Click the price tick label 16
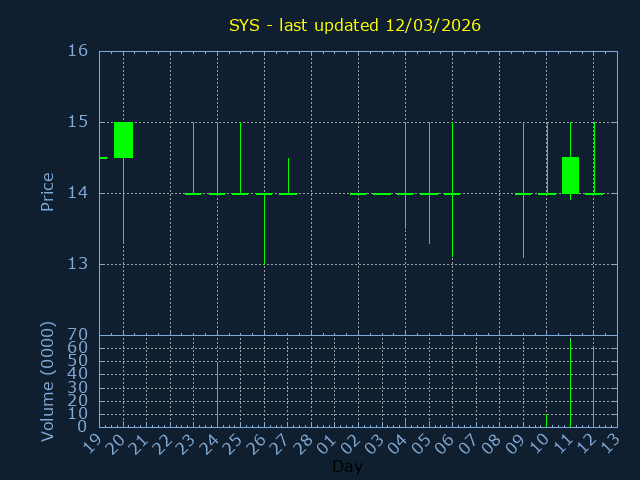Image resolution: width=640 pixels, height=480 pixels. (78, 51)
